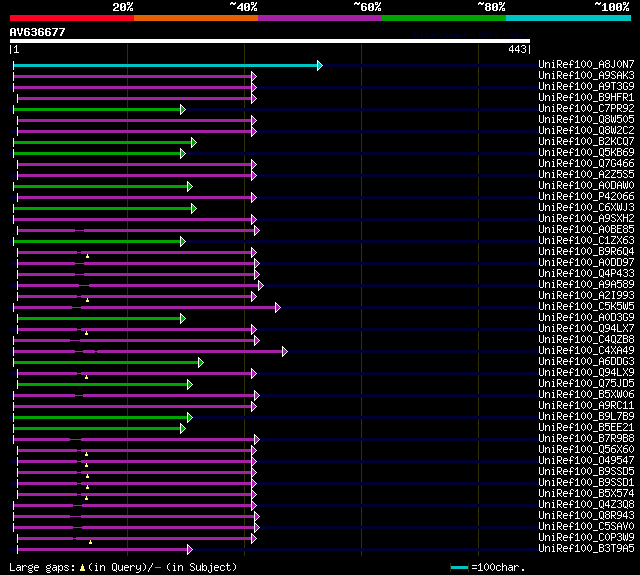Click the UniRef100_C5K5W5 label
Screen dimensions: 640x575
click(x=586, y=307)
